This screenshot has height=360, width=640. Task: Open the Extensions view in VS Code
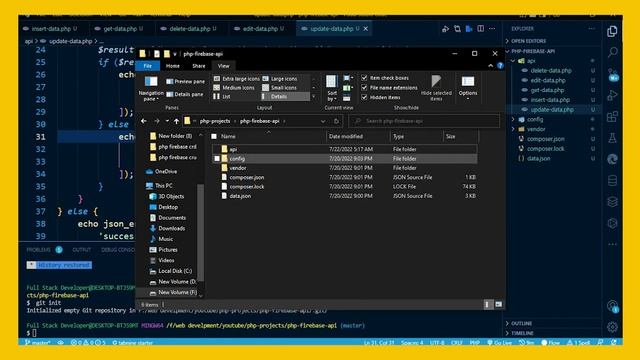[612, 117]
